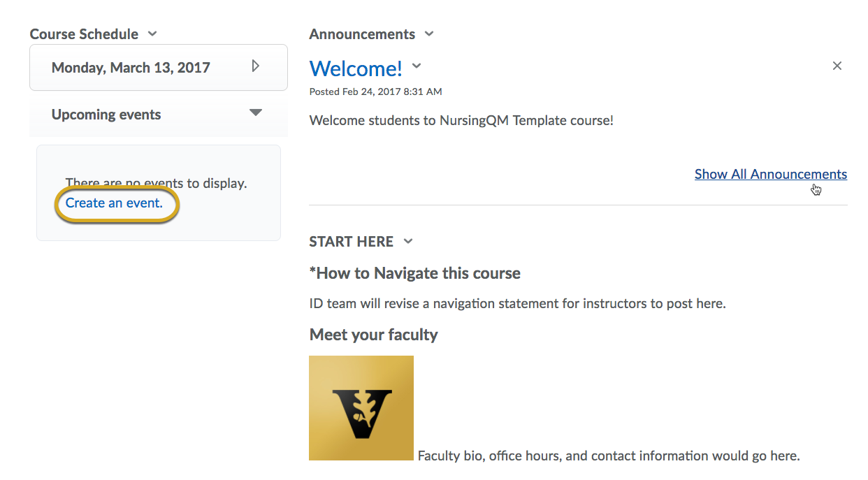Image resolution: width=868 pixels, height=480 pixels.
Task: Expand the chevron next to Welcome!
Action: tap(417, 66)
